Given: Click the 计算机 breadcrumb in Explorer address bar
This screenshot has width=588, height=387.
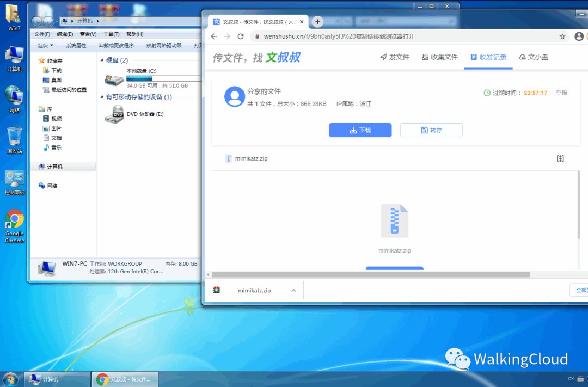Looking at the screenshot, I should pyautogui.click(x=84, y=21).
